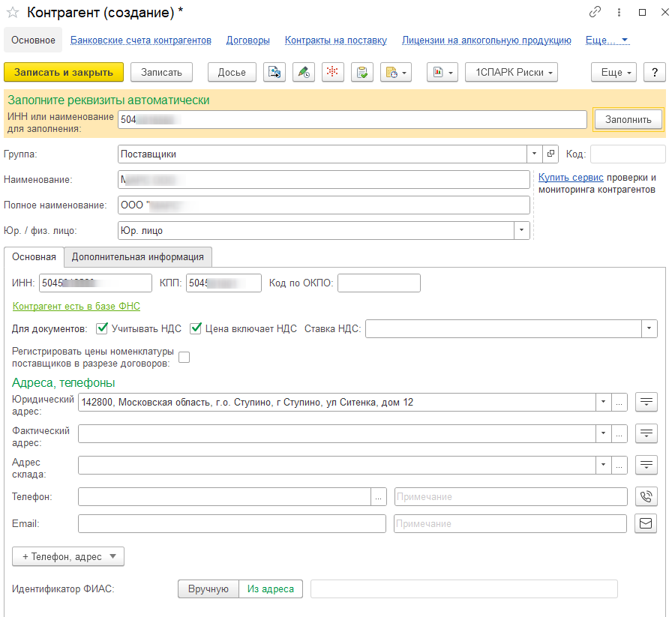Expand the Ставка НДС dropdown
The image size is (672, 617).
pyautogui.click(x=649, y=329)
